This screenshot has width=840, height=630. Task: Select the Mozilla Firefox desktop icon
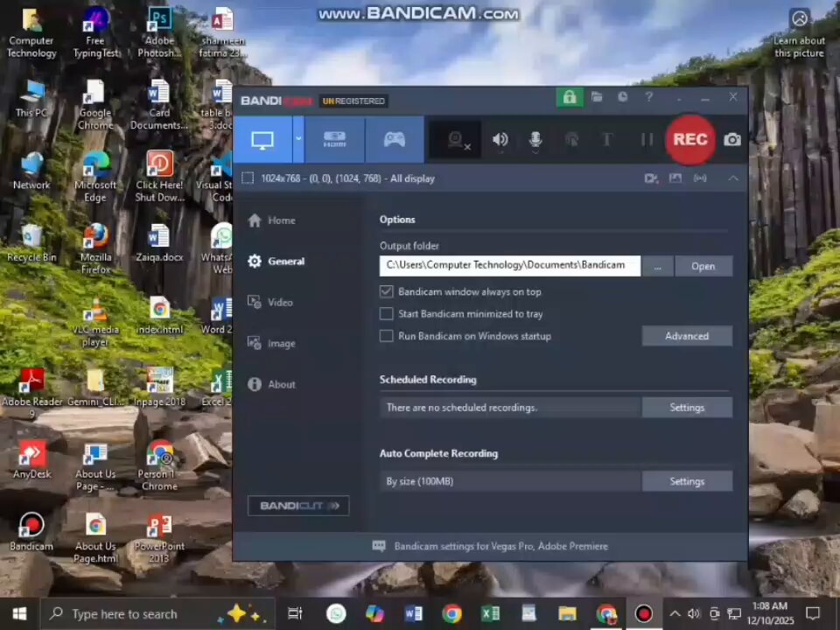click(x=95, y=249)
